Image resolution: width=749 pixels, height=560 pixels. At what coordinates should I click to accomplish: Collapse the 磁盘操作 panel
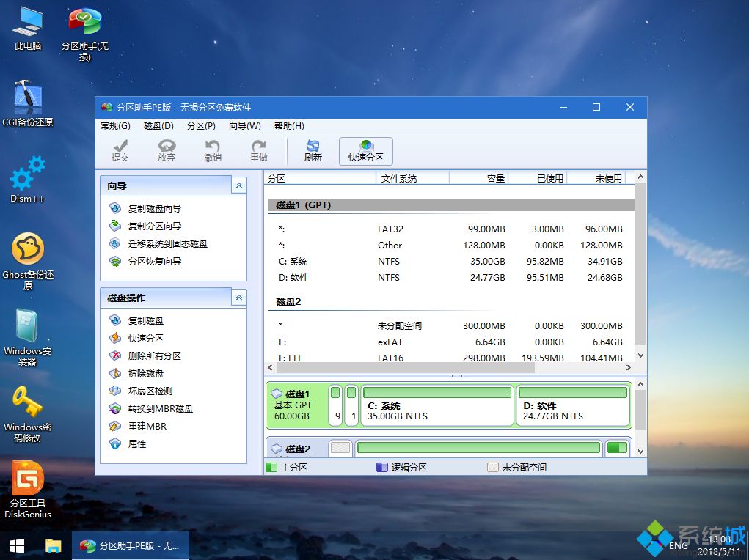pyautogui.click(x=238, y=298)
